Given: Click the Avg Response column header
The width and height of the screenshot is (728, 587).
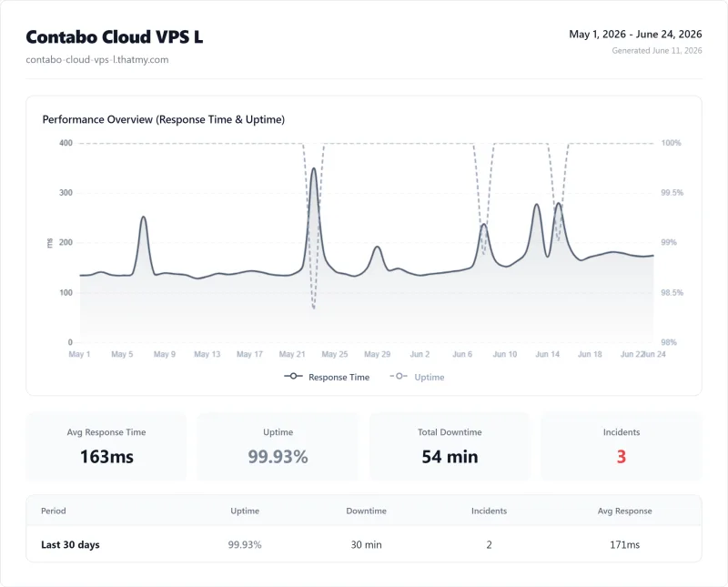Looking at the screenshot, I should pos(624,511).
